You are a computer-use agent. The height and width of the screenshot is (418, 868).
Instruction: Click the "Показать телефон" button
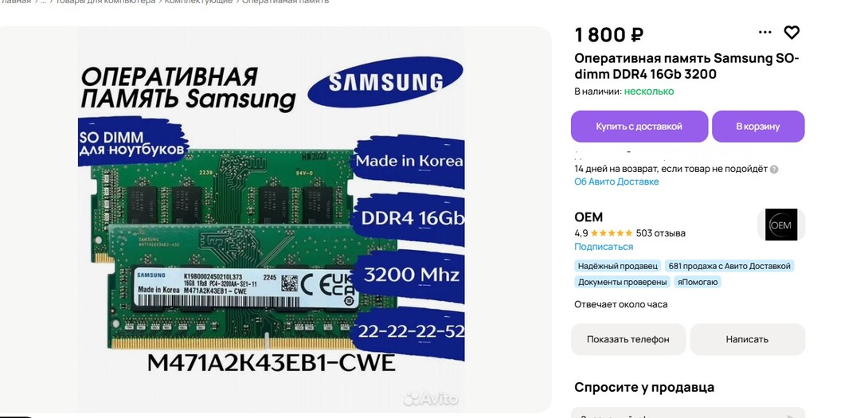pyautogui.click(x=628, y=339)
